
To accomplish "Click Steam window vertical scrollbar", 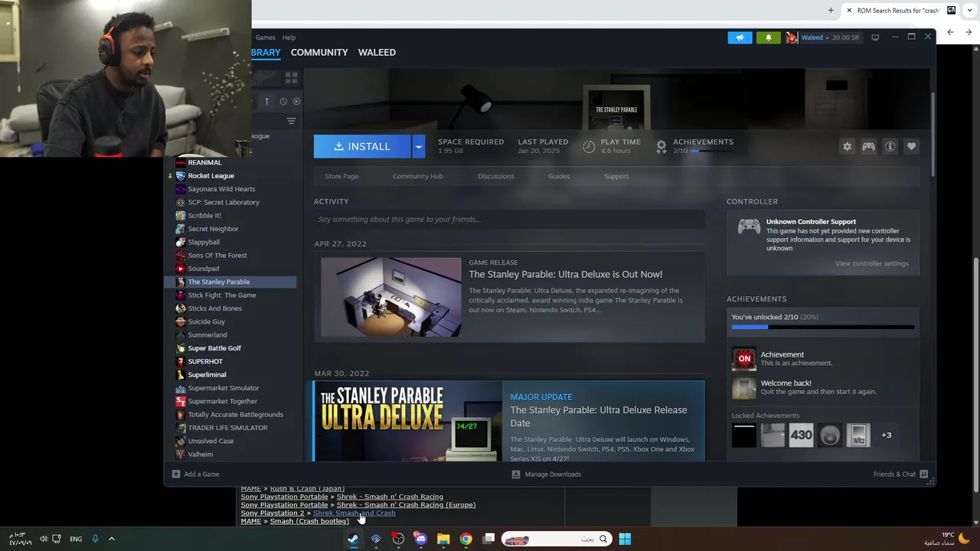I will [933, 134].
